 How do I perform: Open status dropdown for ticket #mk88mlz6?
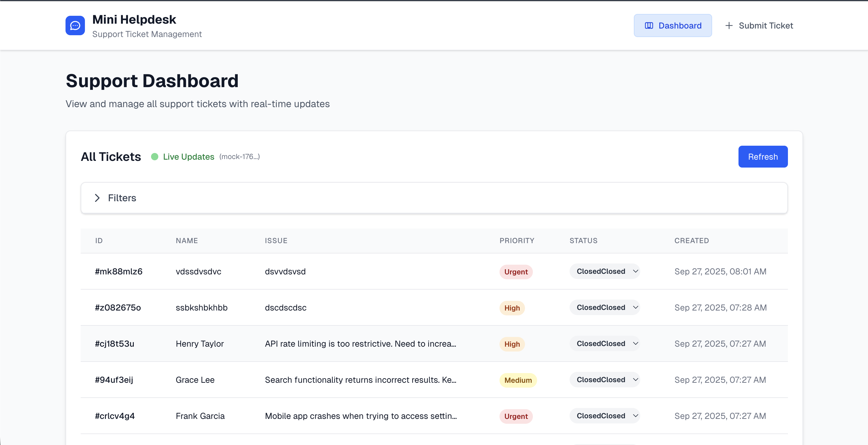(604, 271)
